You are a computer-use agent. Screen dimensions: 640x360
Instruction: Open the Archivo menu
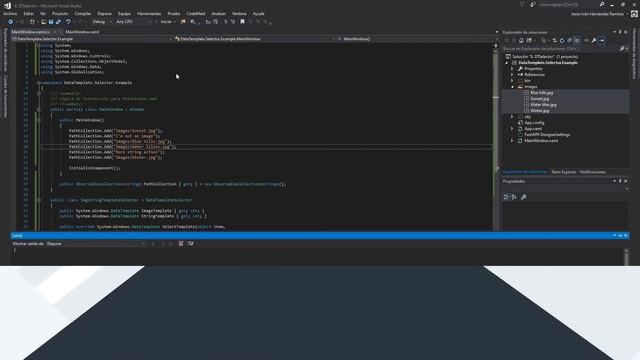tap(10, 13)
